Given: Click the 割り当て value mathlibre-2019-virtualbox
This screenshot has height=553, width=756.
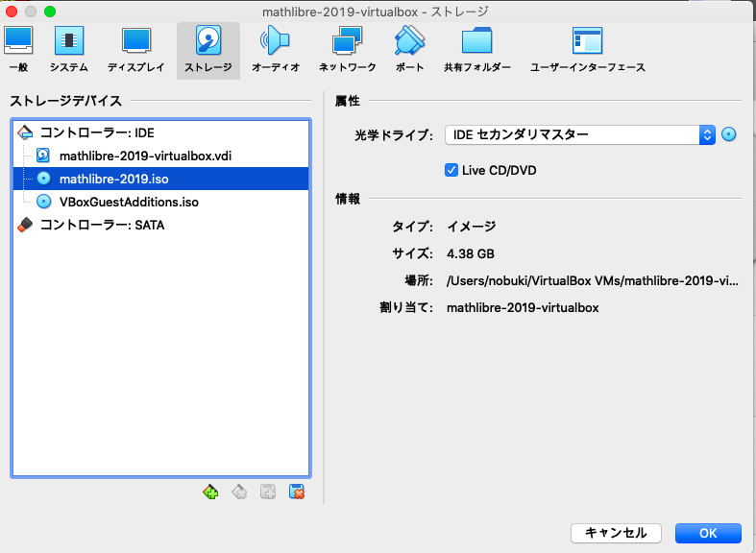Looking at the screenshot, I should coord(523,308).
